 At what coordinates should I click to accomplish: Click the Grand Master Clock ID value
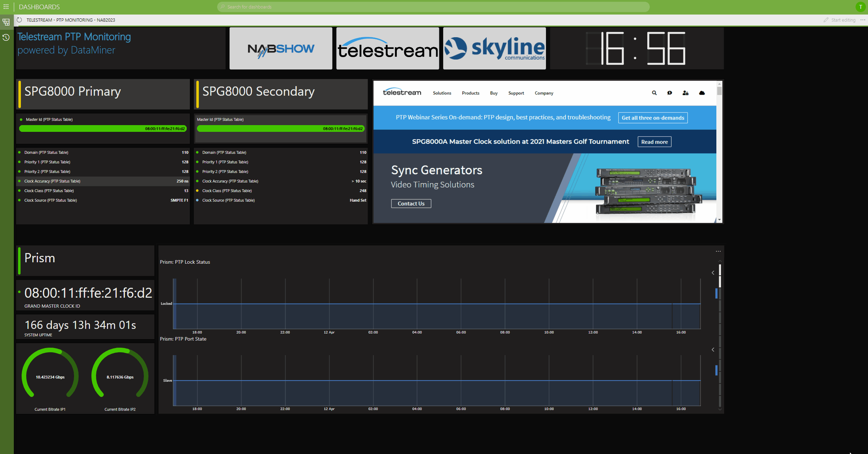(88, 293)
